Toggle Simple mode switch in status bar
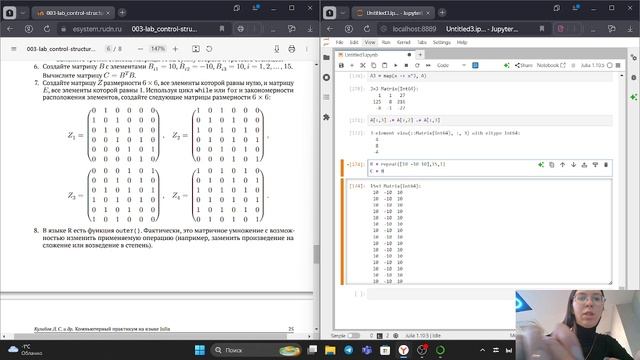The width and height of the screenshot is (640, 360). tap(353, 336)
